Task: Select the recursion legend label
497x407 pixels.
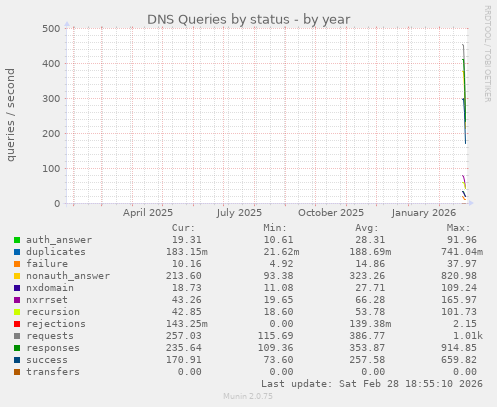Action: pos(53,312)
